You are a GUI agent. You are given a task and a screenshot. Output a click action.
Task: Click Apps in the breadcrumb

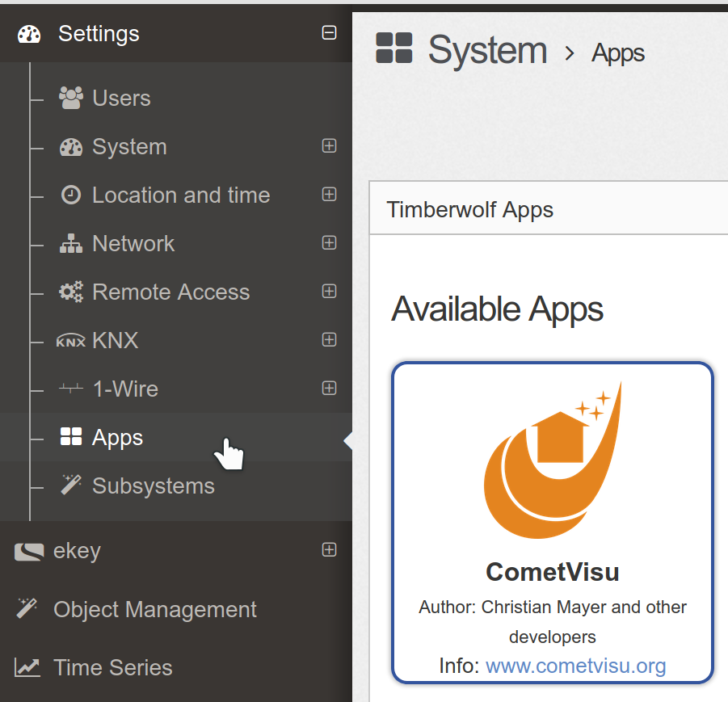click(x=617, y=53)
